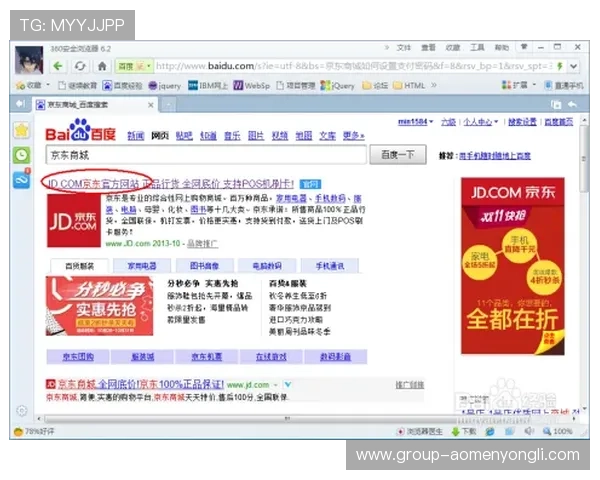This screenshot has height=480, width=600.
Task: Open Baidu 贴吧 link
Action: (x=184, y=136)
